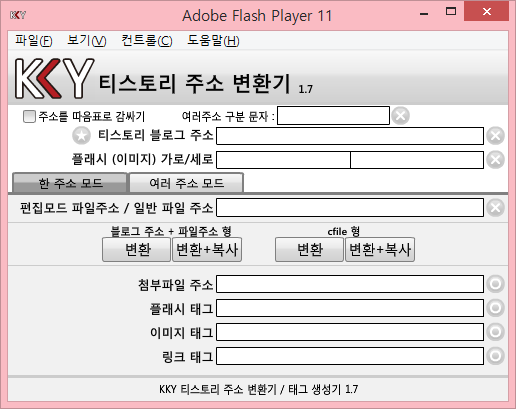516x409 pixels.
Task: Clear the 티스토리 블로그 주소 field
Action: click(495, 136)
